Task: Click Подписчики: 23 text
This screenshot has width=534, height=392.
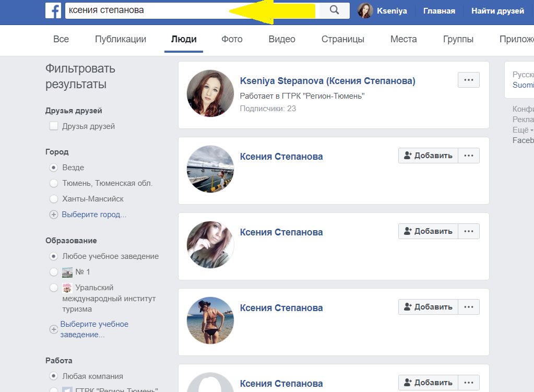Action: click(x=268, y=109)
